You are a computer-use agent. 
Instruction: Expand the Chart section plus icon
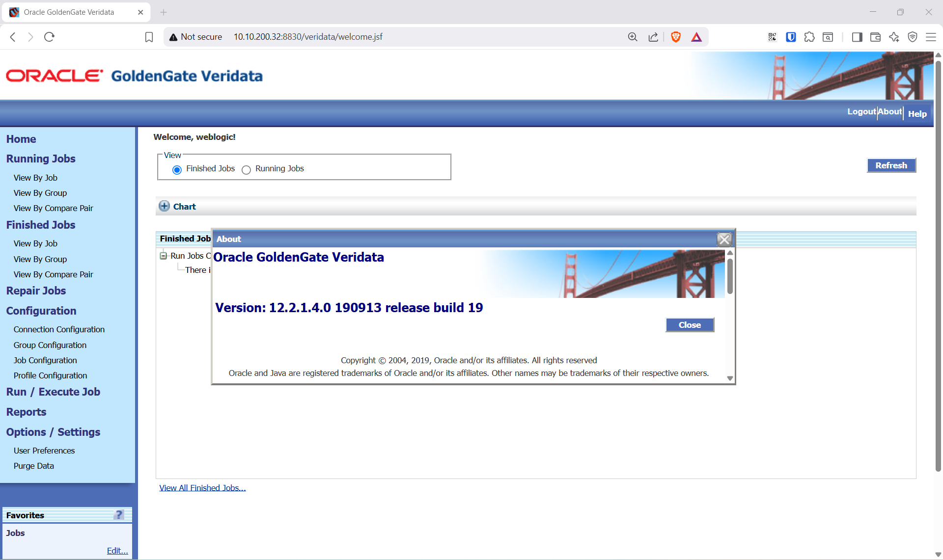tap(164, 206)
